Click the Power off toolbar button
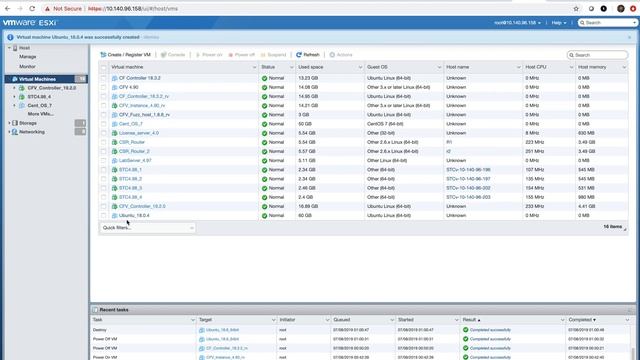This screenshot has height=360, width=640. point(242,55)
